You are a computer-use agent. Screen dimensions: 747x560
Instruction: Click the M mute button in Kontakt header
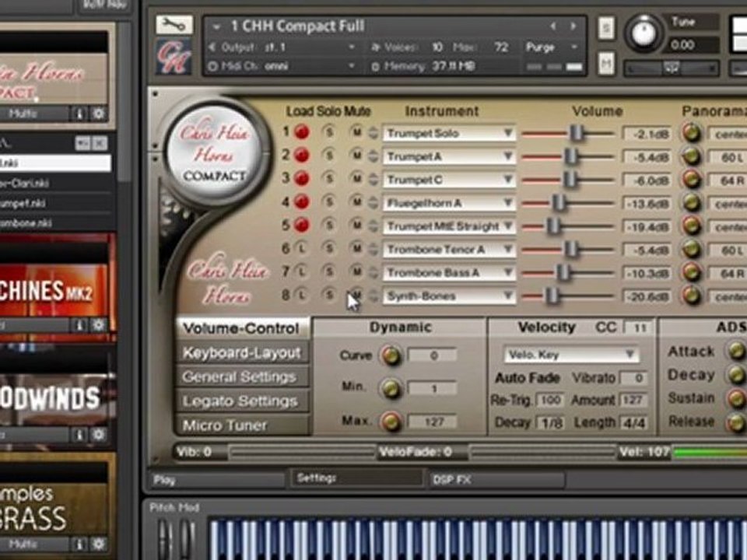pos(606,63)
